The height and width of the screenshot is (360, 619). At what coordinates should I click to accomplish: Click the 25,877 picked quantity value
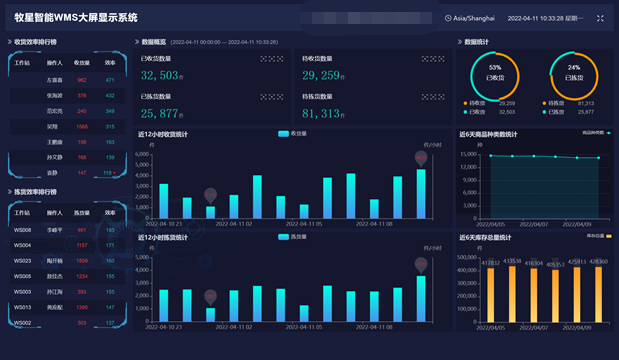[x=159, y=114]
